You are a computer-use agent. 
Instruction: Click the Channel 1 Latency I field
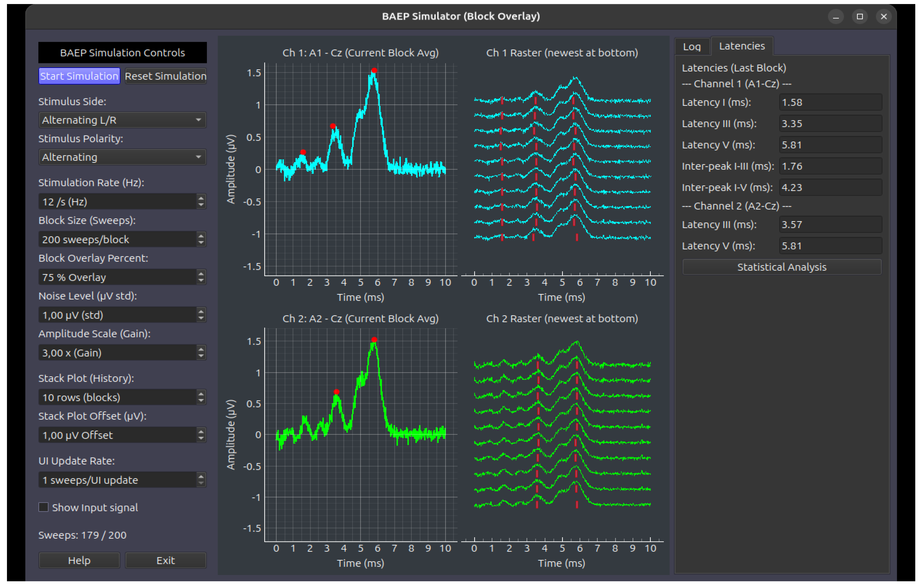click(831, 102)
